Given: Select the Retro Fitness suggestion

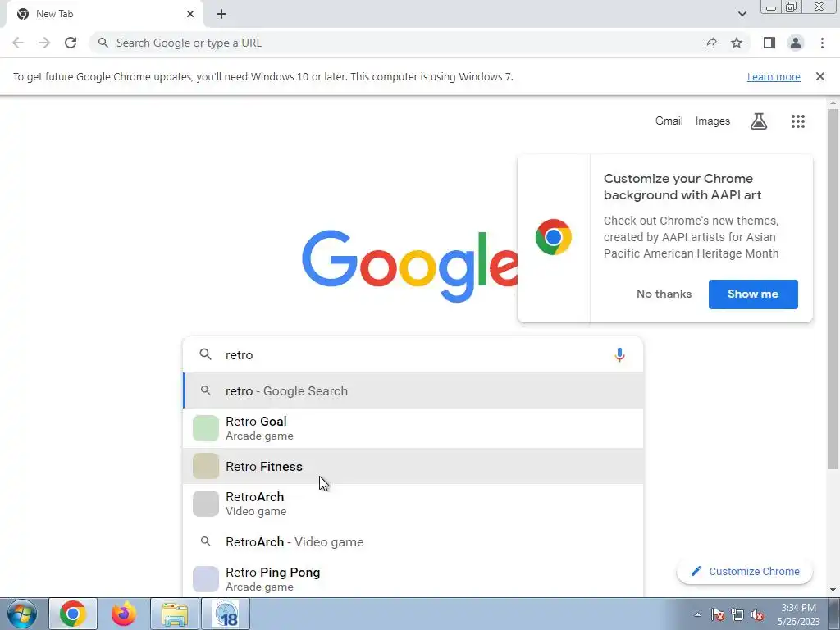Looking at the screenshot, I should 413,466.
